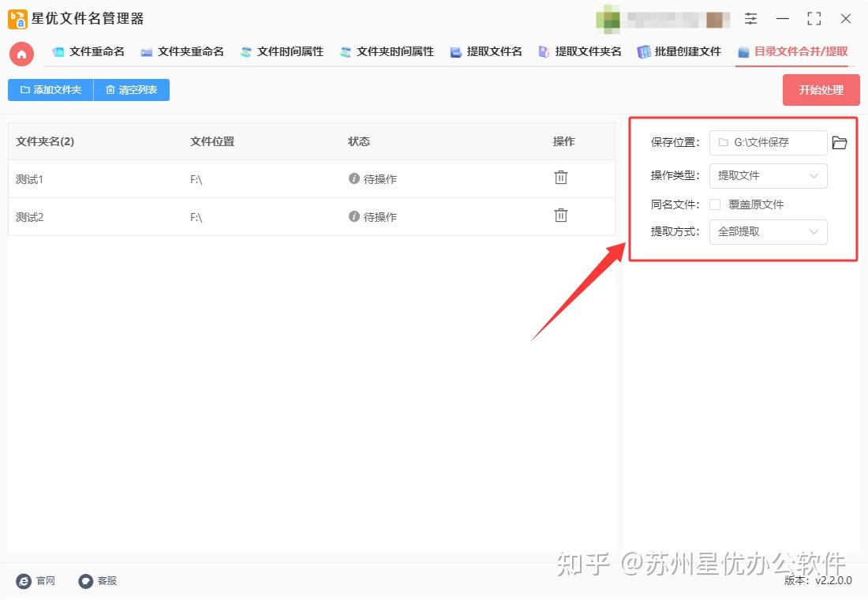Click F:\ location of 测试1
The height and width of the screenshot is (600, 868).
196,179
